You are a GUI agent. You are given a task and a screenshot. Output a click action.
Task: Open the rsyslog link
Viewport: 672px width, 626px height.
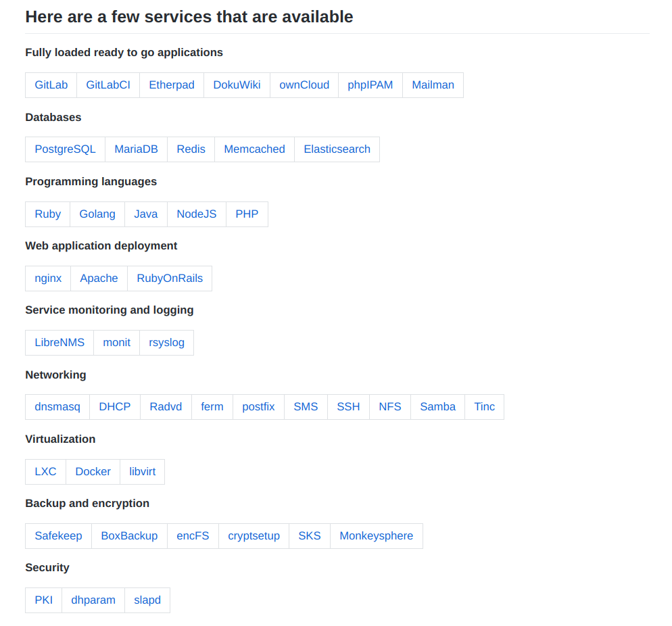tap(167, 342)
